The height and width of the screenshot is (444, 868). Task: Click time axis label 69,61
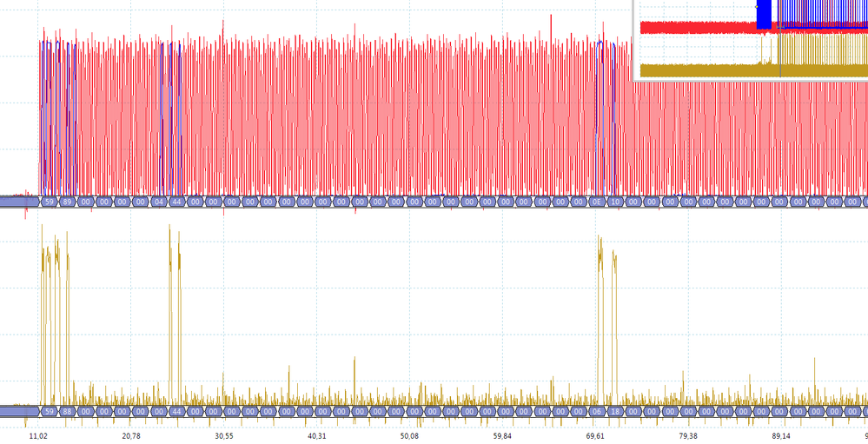(x=595, y=436)
